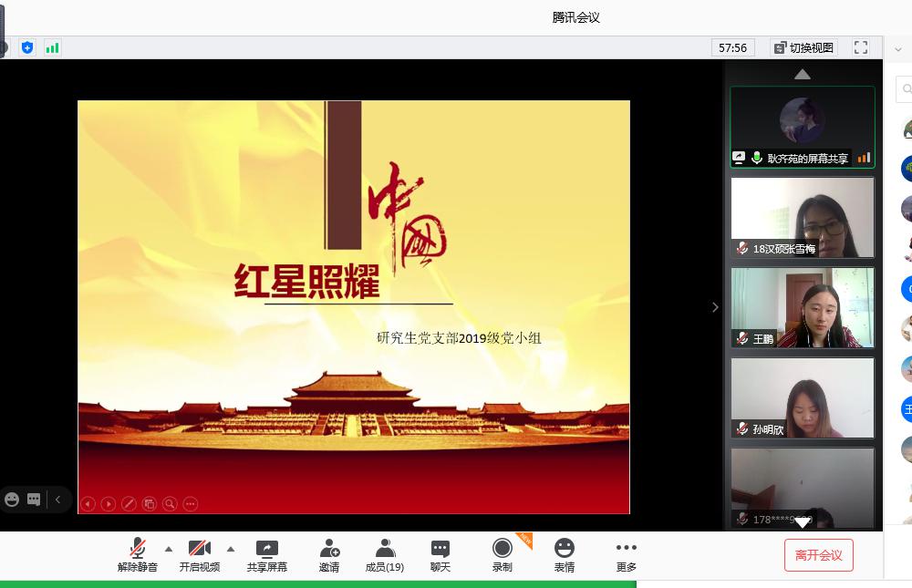Open audio options arrow beside 解除静音

(x=169, y=549)
